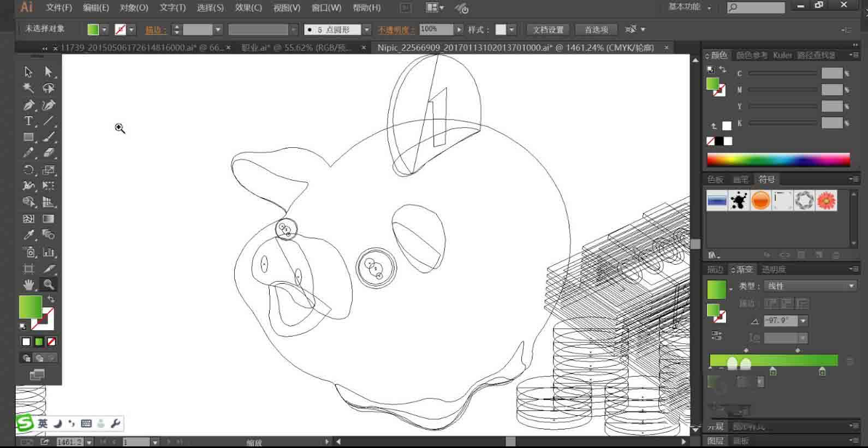
Task: Choose the Symbol Sprayer tool
Action: [28, 252]
